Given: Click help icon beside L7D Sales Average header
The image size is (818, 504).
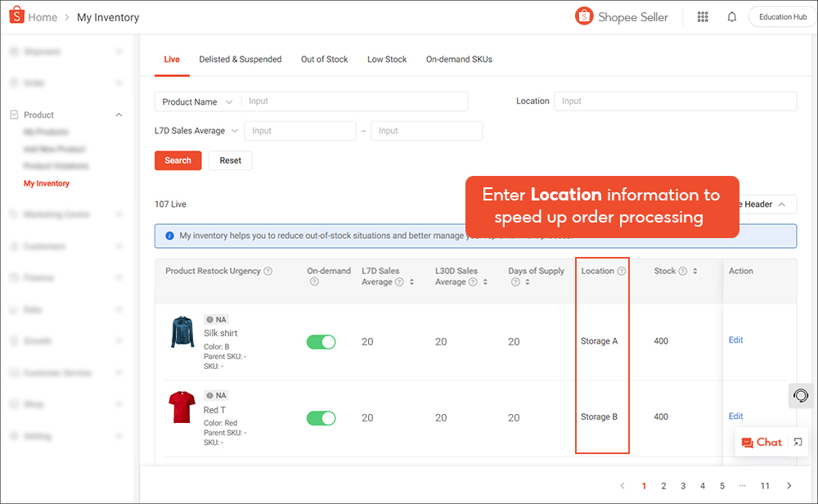Looking at the screenshot, I should click(399, 281).
